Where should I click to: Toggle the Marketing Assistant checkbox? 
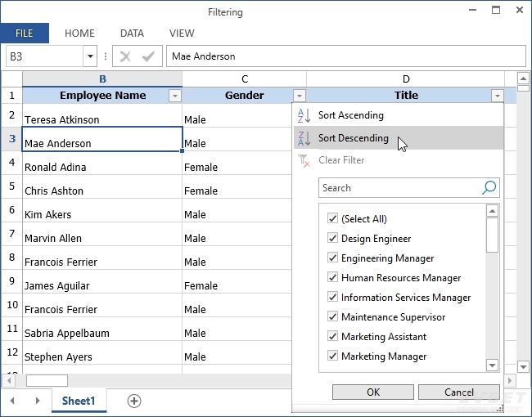(332, 337)
